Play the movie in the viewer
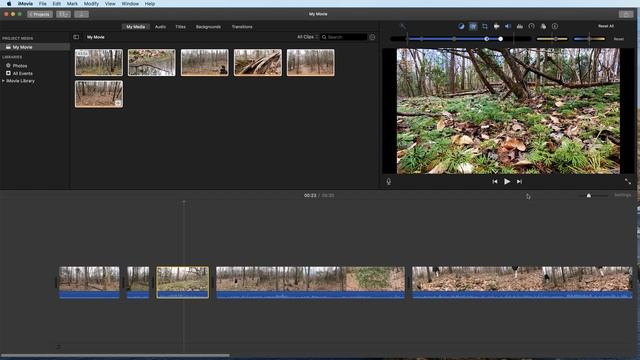Image resolution: width=640 pixels, height=360 pixels. [507, 182]
